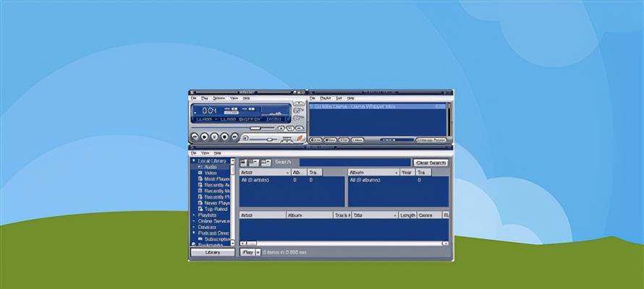Click the spectrum visualizer in the display
Screen dimensions: 644x289
click(275, 112)
